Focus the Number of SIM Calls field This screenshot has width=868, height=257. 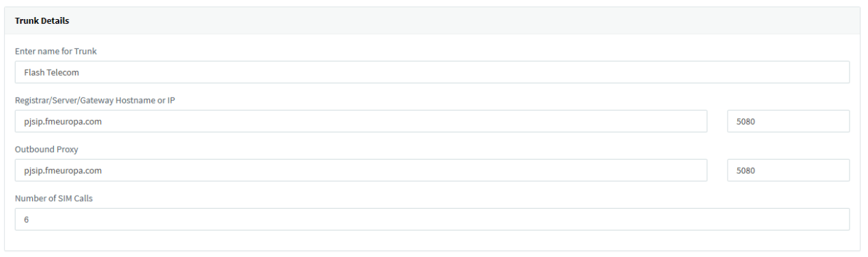coord(432,220)
